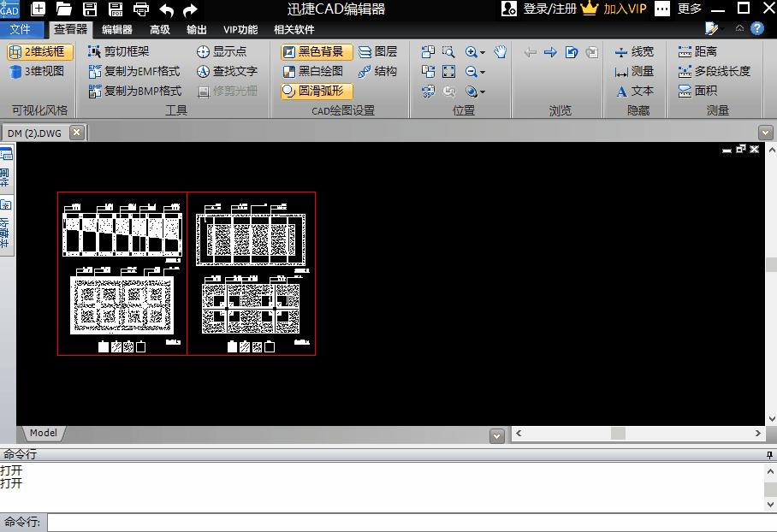
Task: Click the 查找文字 find text tool
Action: tap(227, 71)
